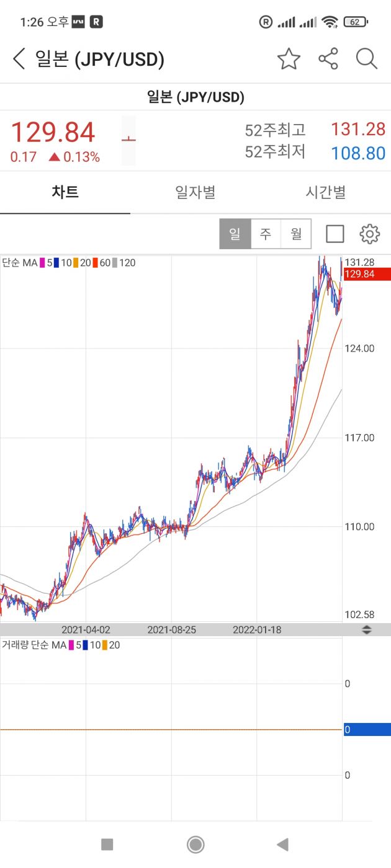The width and height of the screenshot is (391, 868).
Task: Switch to the 일자별 tab
Action: (195, 192)
